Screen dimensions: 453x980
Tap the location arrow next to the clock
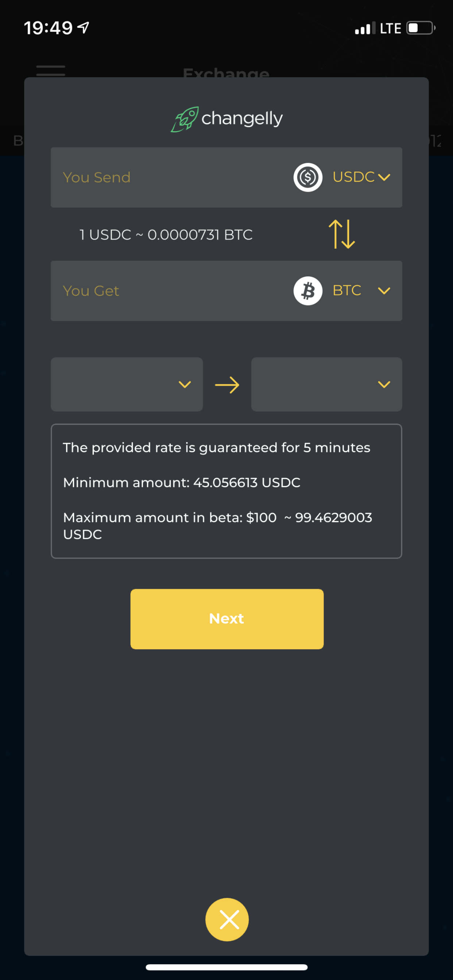pos(84,27)
